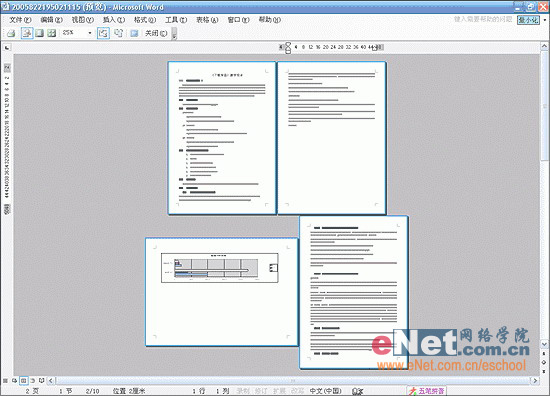
Task: Click the vertical scrollbar down arrow
Action: [x=544, y=344]
